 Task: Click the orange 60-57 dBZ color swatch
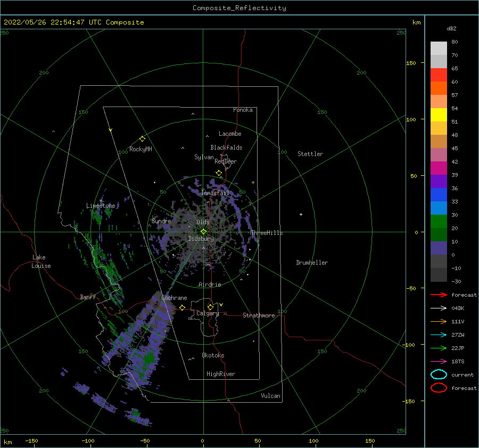[439, 88]
